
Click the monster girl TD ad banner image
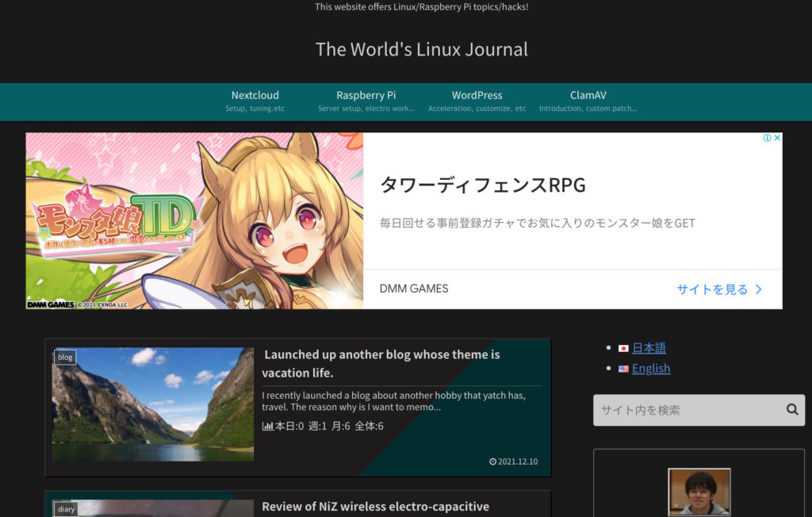[x=195, y=220]
